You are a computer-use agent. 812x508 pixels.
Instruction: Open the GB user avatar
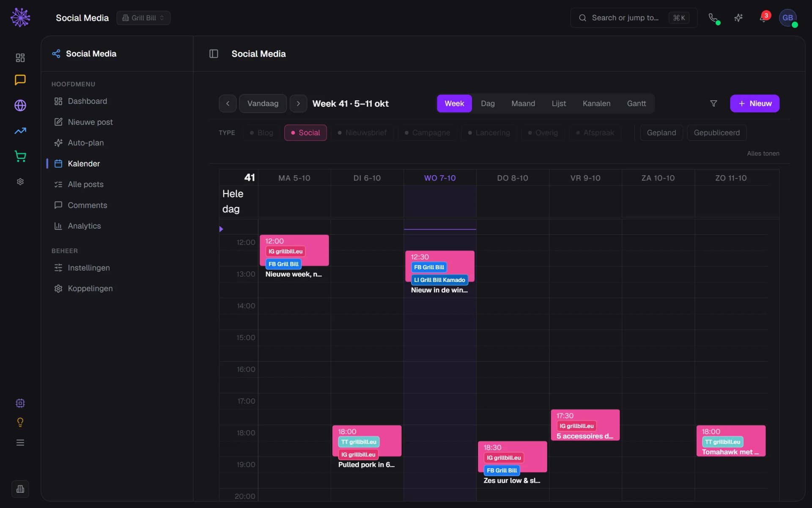tap(788, 18)
